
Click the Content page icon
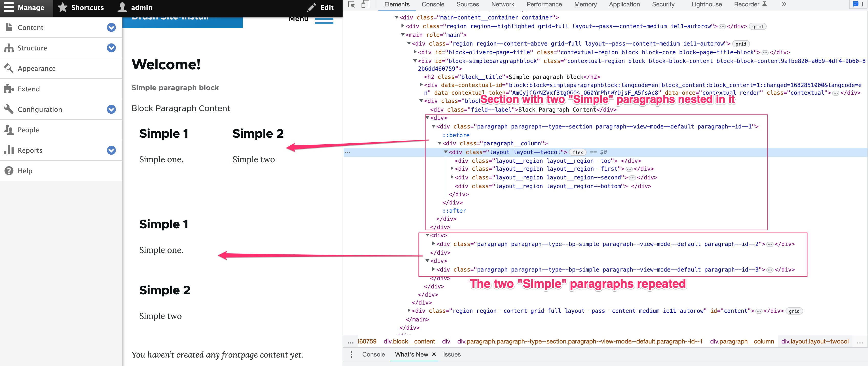click(x=9, y=27)
